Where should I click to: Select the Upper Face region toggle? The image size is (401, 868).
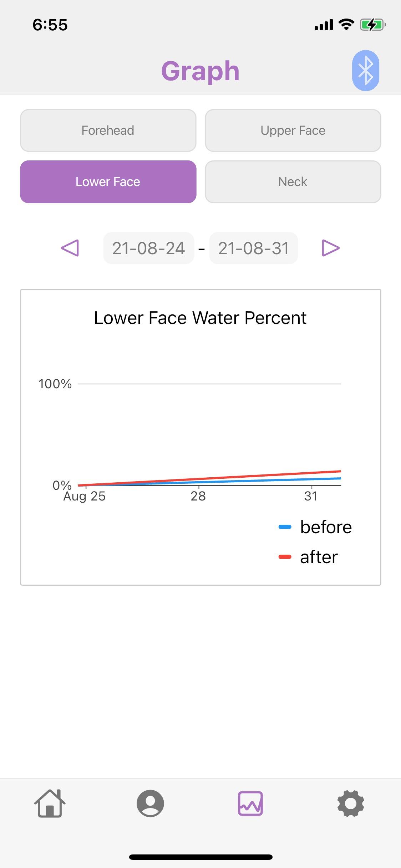pyautogui.click(x=293, y=130)
